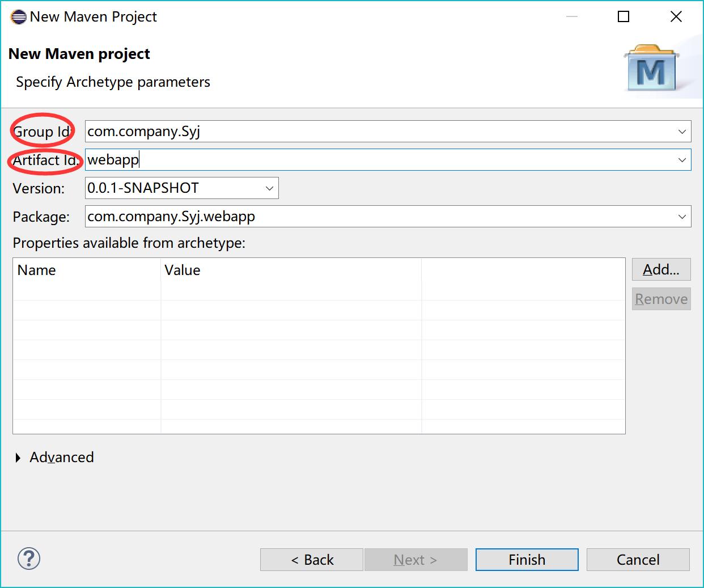
Task: Go back with the < Back button
Action: pos(312,560)
